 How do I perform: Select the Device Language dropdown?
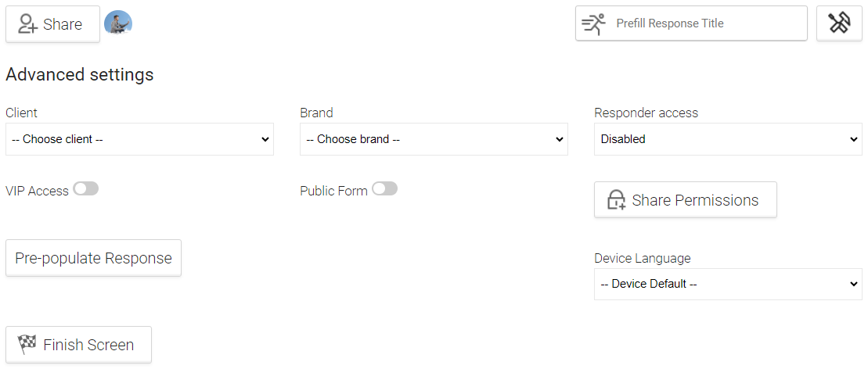728,285
